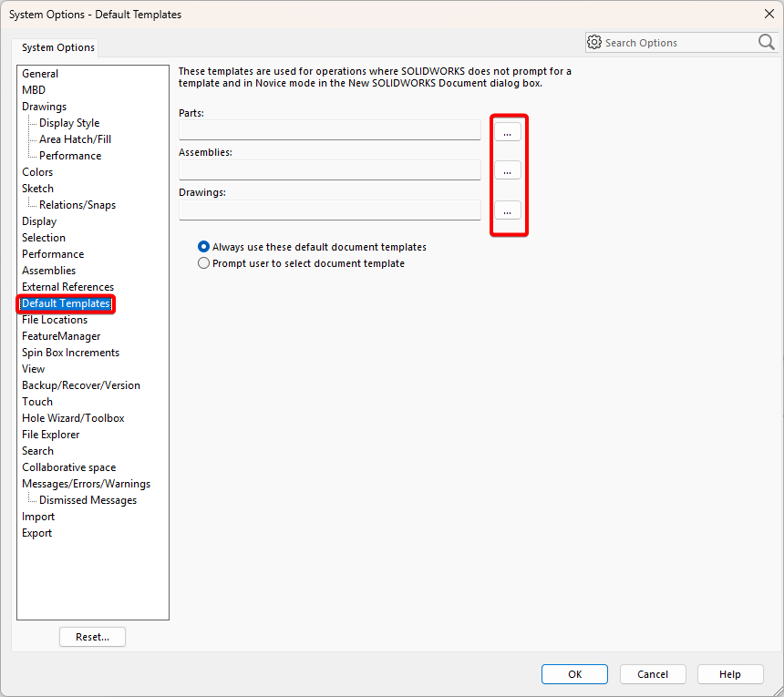Select External References category
Screen dimensions: 784x697
(68, 287)
